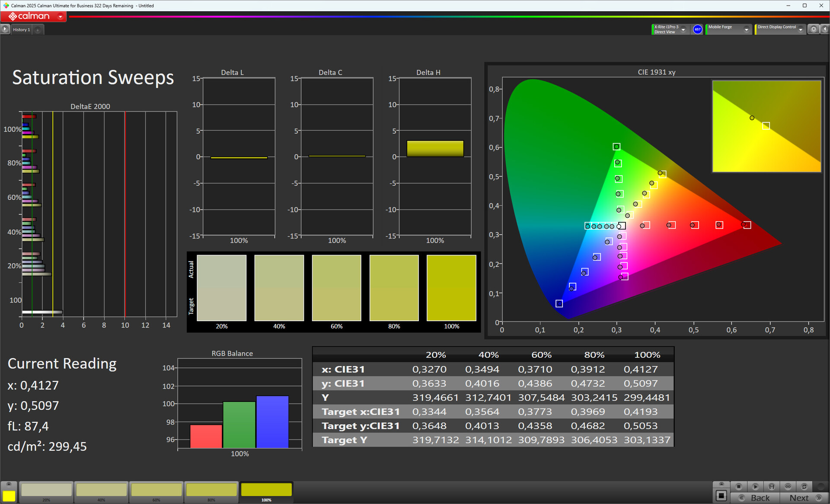The width and height of the screenshot is (830, 504).
Task: Click the continuous infinity read icon
Action: (x=788, y=486)
